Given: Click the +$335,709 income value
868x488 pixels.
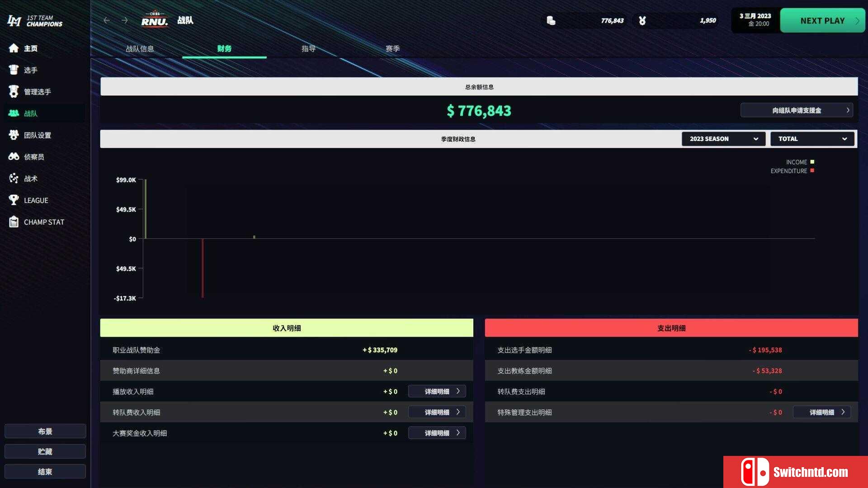Looking at the screenshot, I should pyautogui.click(x=380, y=350).
